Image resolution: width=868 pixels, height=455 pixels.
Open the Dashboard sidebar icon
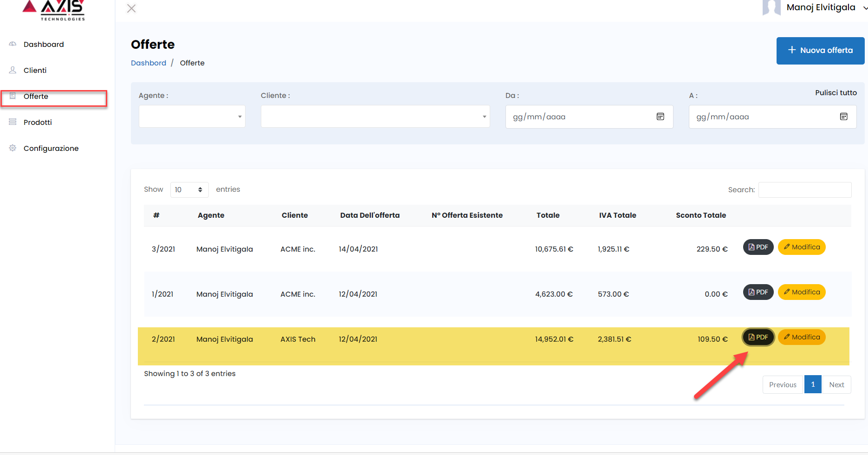click(13, 44)
